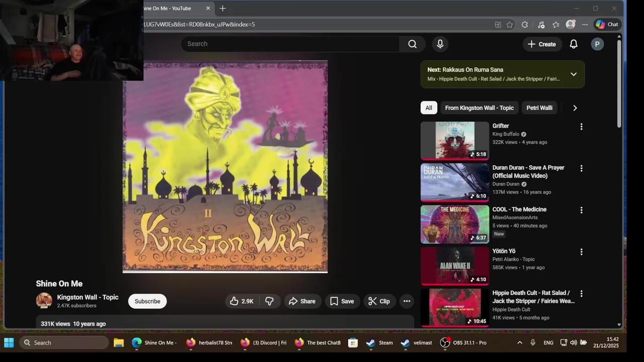Click in the YouTube search field
The height and width of the screenshot is (362, 644).
point(290,44)
